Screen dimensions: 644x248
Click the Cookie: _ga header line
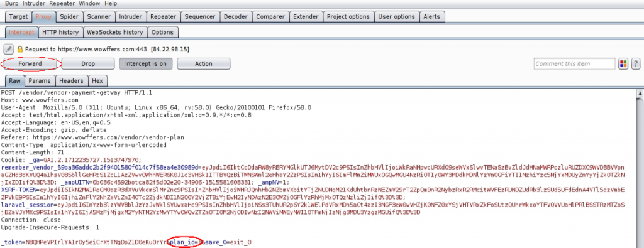click(71, 160)
